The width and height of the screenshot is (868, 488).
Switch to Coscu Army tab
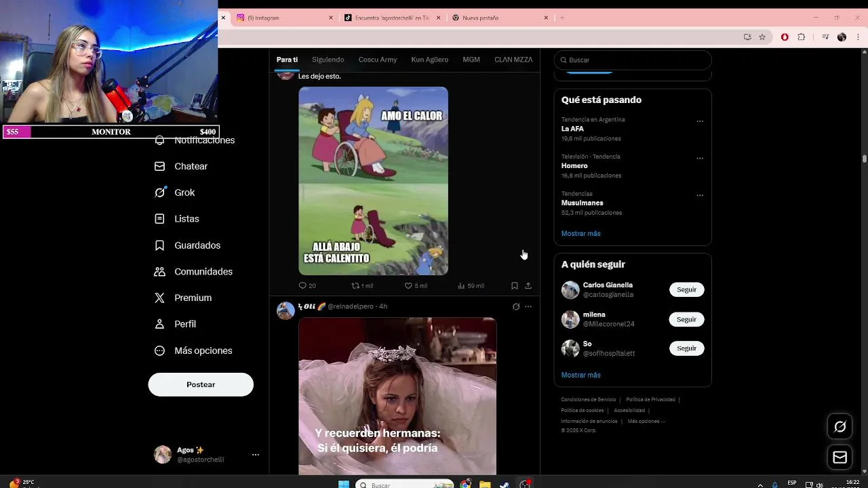point(378,60)
